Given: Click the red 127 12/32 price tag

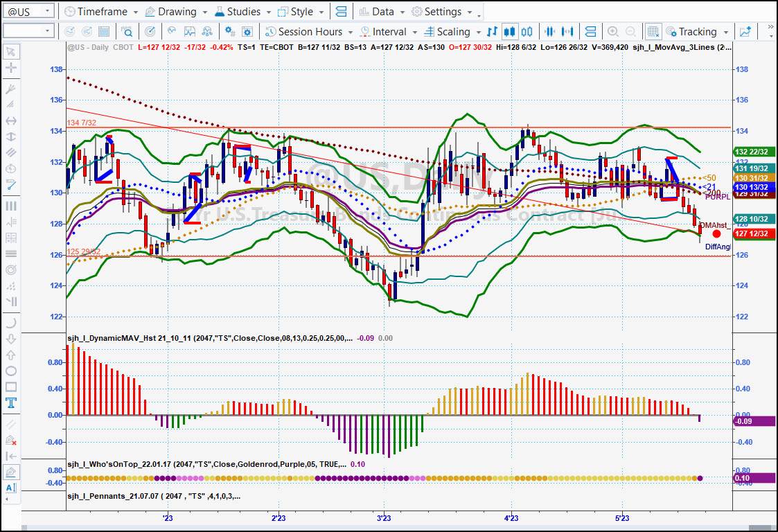Looking at the screenshot, I should click(x=754, y=233).
